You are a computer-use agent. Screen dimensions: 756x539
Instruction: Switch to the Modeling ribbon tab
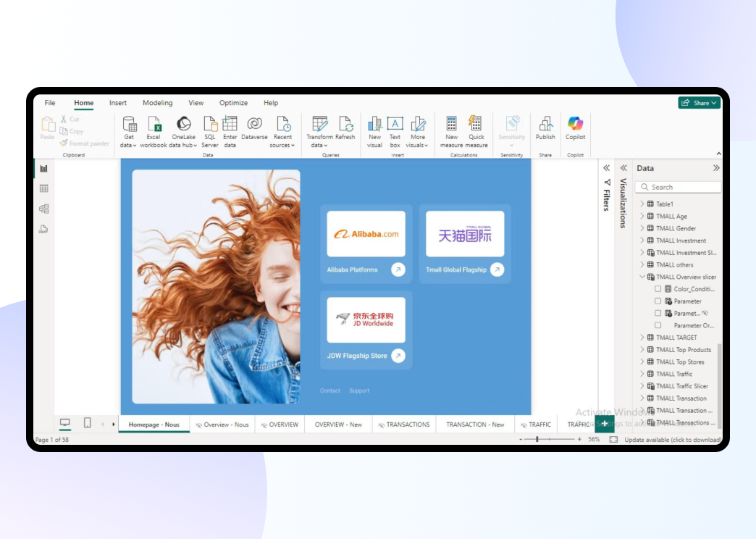tap(158, 103)
